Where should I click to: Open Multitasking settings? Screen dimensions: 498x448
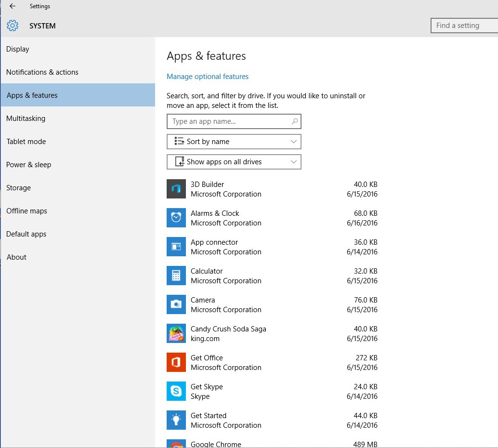(78, 118)
